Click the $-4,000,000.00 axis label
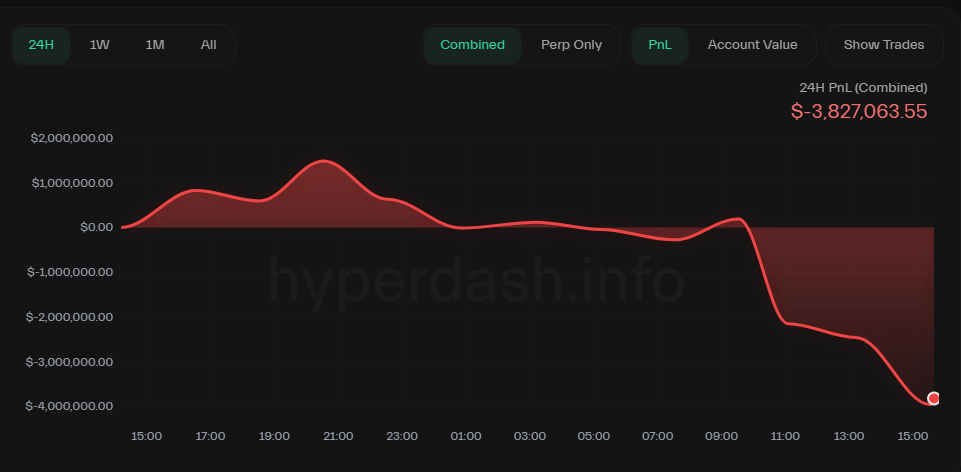This screenshot has width=961, height=472. 69,406
